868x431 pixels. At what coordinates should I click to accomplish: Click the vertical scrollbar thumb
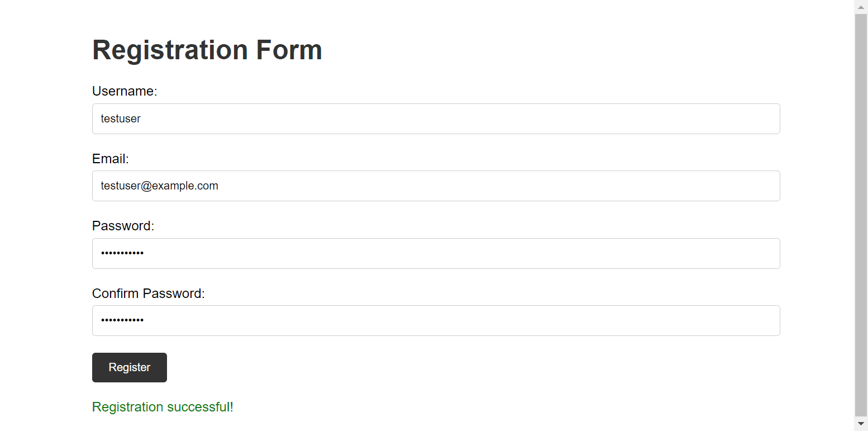[x=861, y=216]
